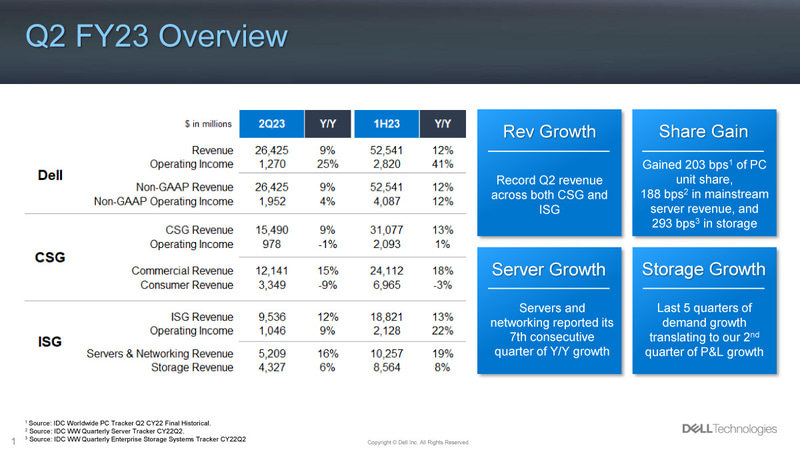Click the 10,257 value

pos(387,354)
